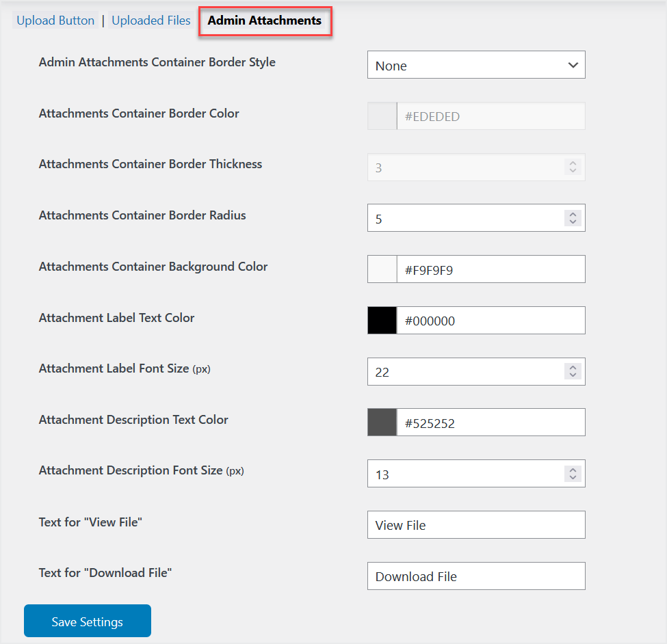Click the "View File" text input
Viewport: 667px width, 644px height.
click(476, 525)
